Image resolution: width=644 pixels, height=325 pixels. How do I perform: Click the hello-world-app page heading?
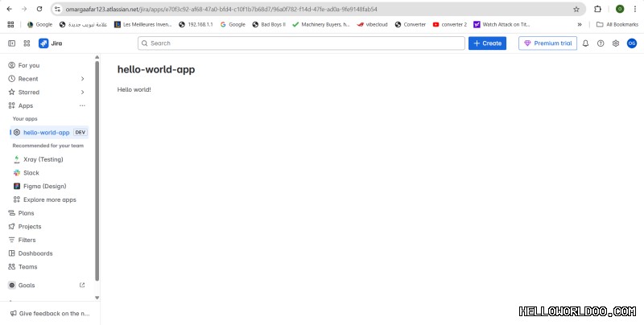(156, 69)
